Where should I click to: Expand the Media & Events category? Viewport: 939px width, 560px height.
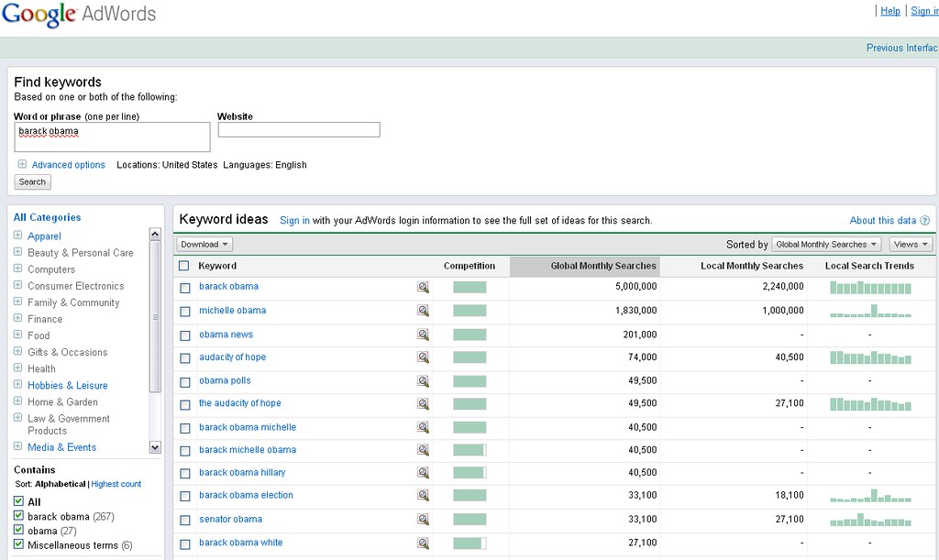tap(17, 446)
